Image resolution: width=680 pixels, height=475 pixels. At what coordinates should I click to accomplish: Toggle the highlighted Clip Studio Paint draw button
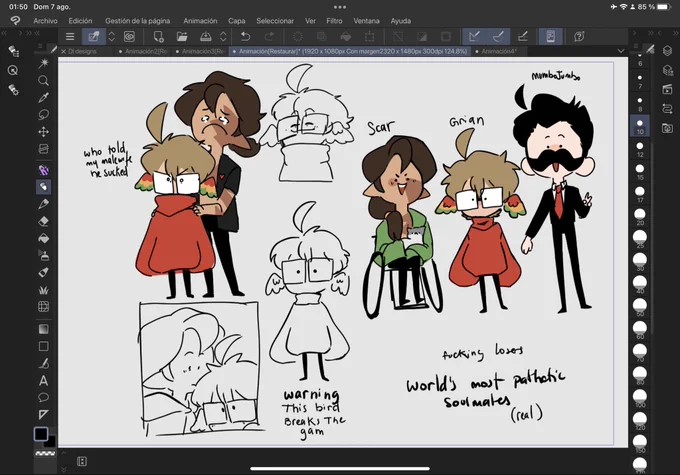pyautogui.click(x=94, y=36)
